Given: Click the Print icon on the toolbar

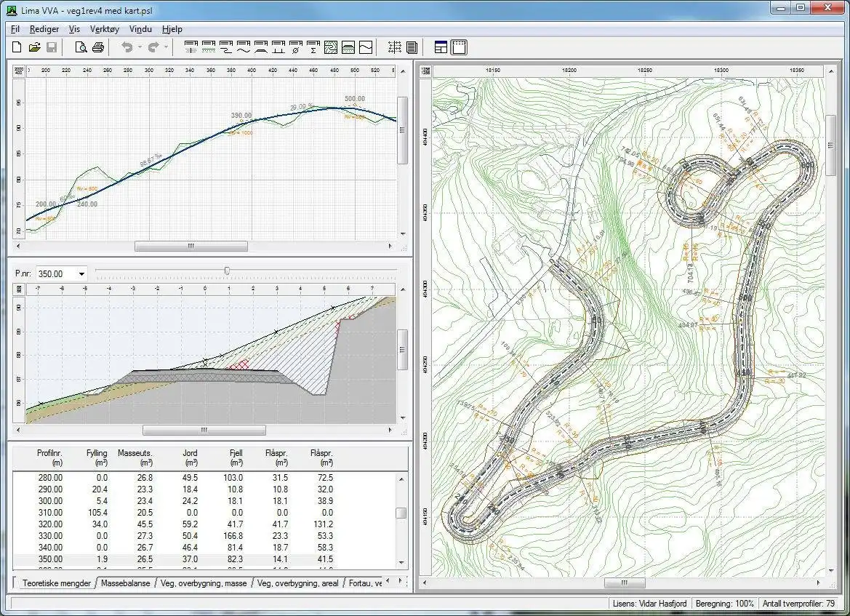Looking at the screenshot, I should click(x=97, y=47).
